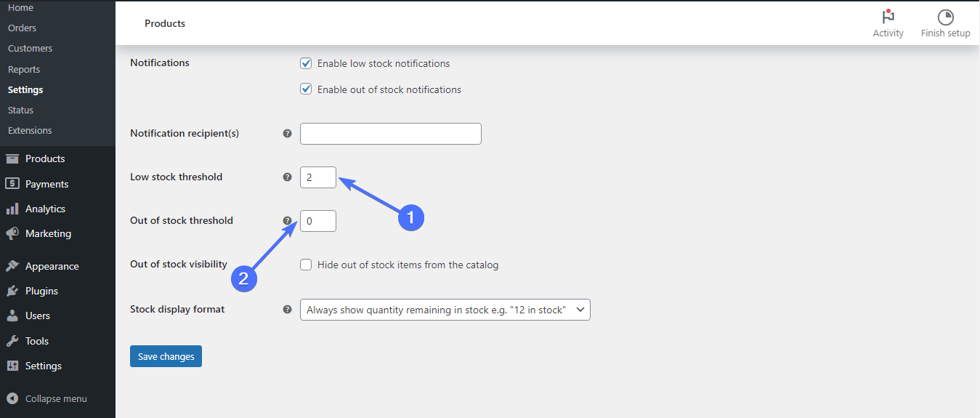This screenshot has height=418, width=980.
Task: Click the Activity flag icon
Action: click(888, 17)
